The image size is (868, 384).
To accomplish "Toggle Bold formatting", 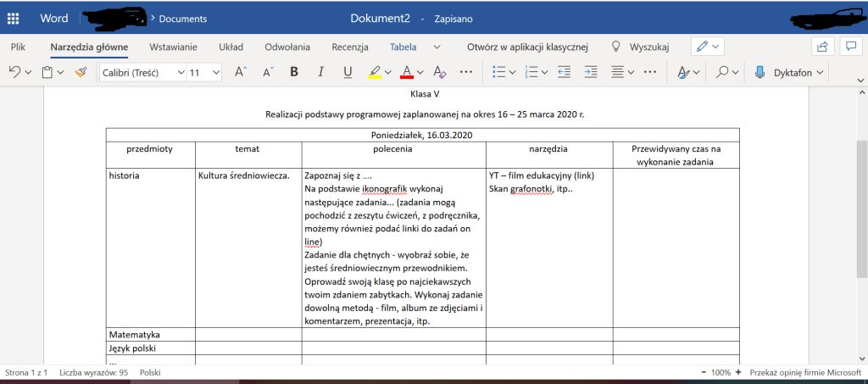I will pyautogui.click(x=294, y=73).
